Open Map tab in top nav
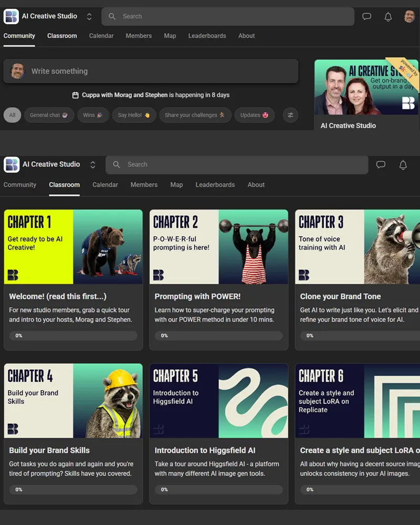420x525 pixels. click(170, 36)
